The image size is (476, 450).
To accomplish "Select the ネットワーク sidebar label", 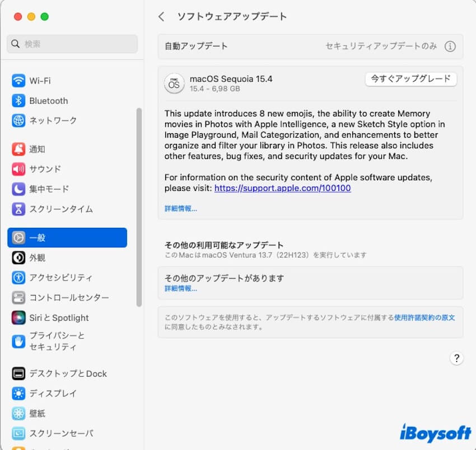I will (x=53, y=120).
